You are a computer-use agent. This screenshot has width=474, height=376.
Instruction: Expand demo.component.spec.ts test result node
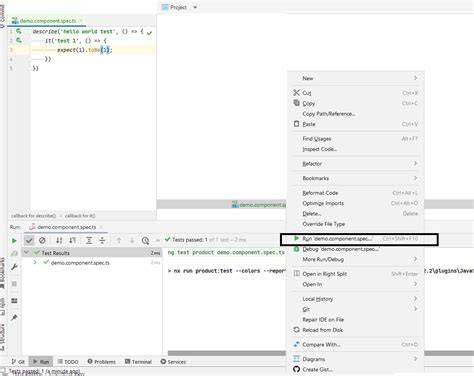35,263
